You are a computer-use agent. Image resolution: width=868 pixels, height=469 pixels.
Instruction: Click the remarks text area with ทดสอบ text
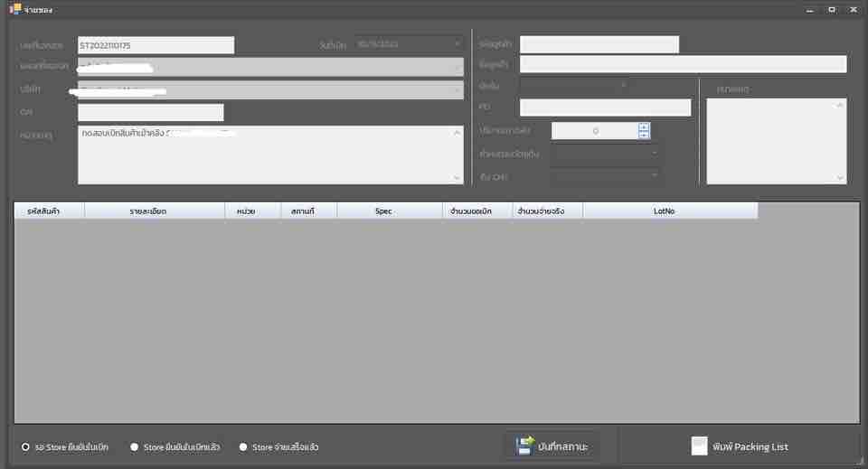pyautogui.click(x=270, y=155)
